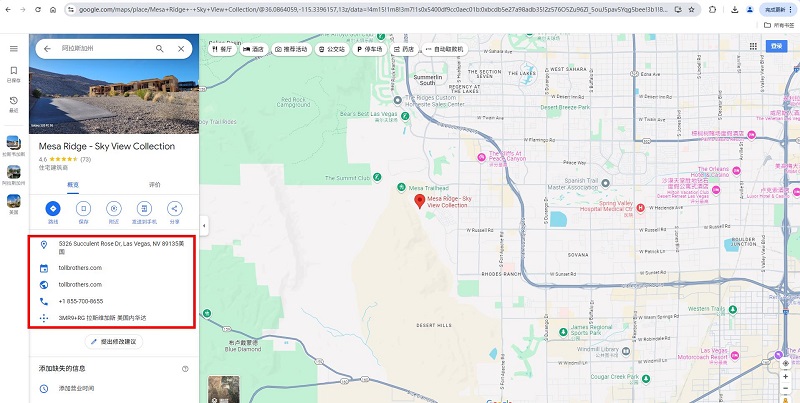Filter map by 自动取款机 ATM chip

click(444, 49)
